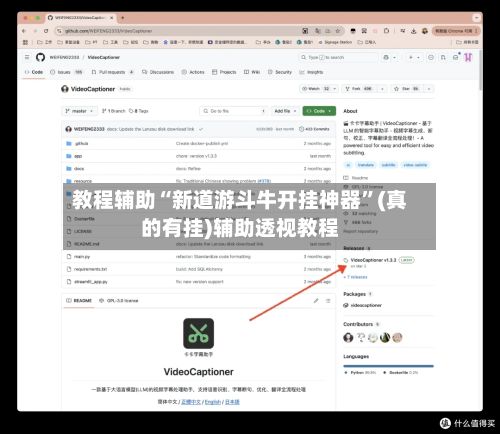Open the Chrome extensions puzzle icon

(386, 31)
